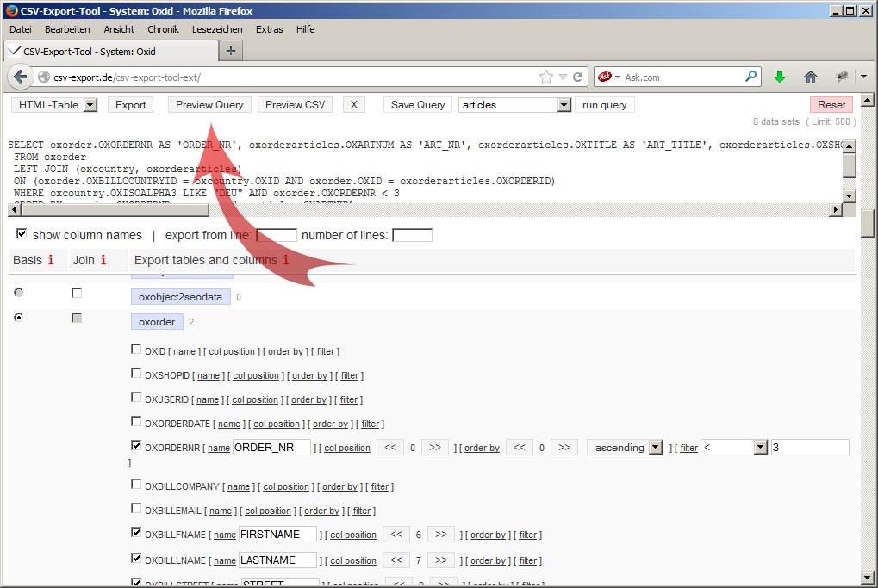Open the saved query 'articles' dropdown
The height and width of the screenshot is (588, 878).
[x=514, y=105]
